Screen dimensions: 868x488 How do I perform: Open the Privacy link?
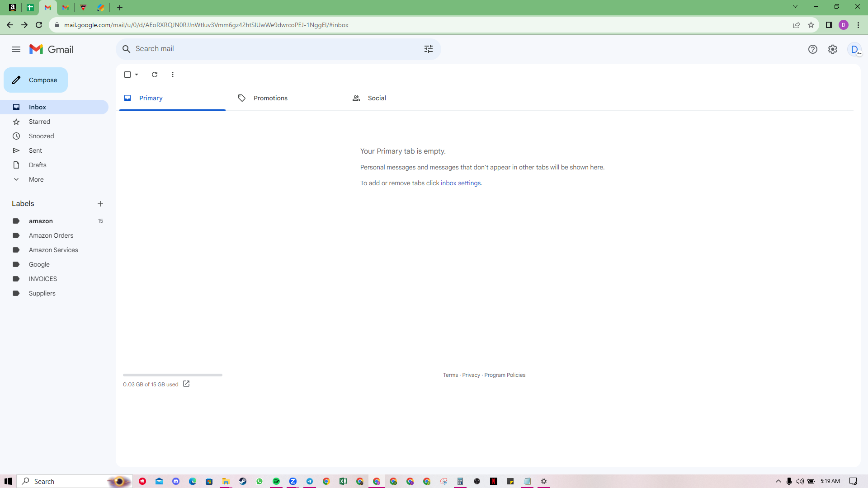click(x=471, y=375)
